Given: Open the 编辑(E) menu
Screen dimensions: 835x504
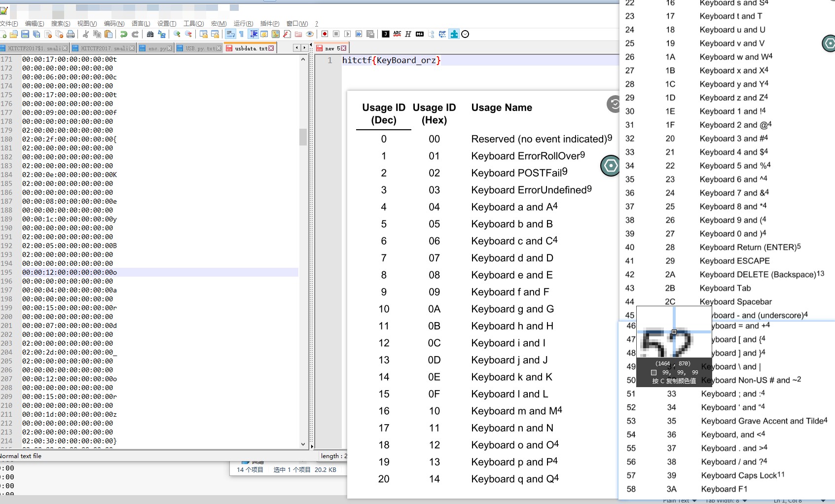Looking at the screenshot, I should 35,23.
